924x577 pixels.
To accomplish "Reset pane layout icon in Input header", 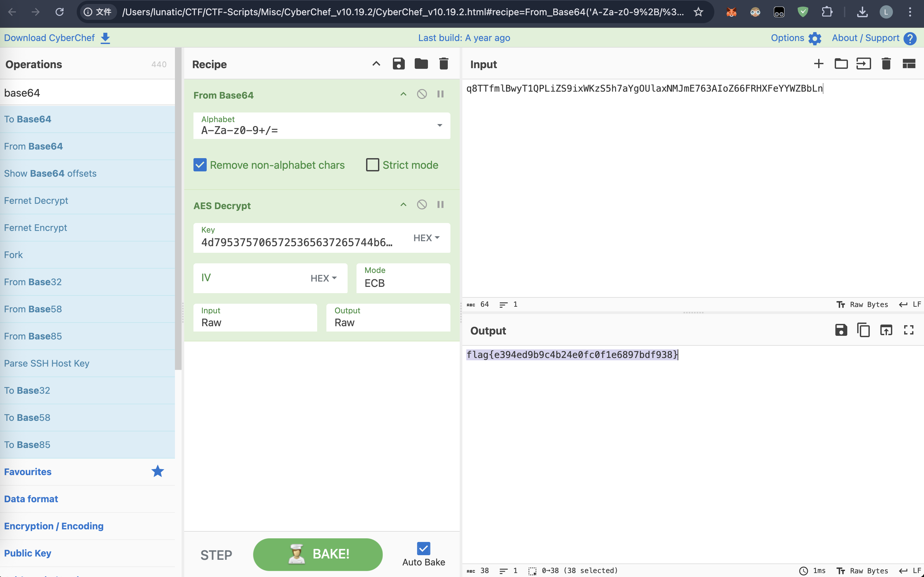I will point(909,64).
